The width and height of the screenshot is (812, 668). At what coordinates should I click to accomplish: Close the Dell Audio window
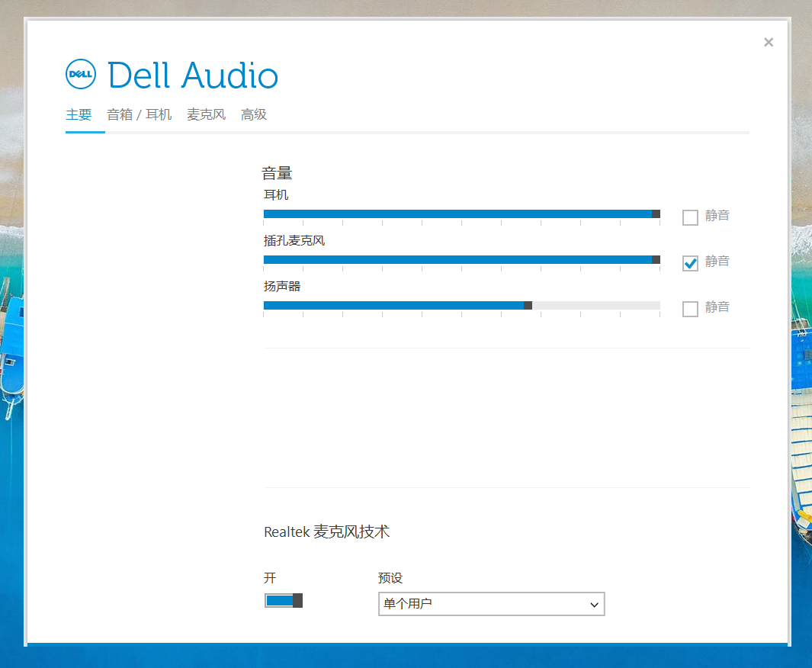[769, 43]
